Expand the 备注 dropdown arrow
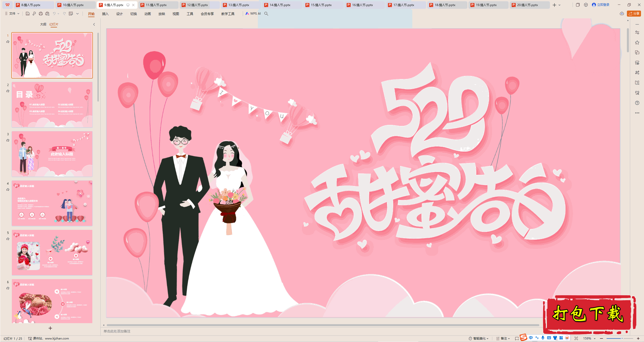Screen dimensions: 644x342 [509, 338]
